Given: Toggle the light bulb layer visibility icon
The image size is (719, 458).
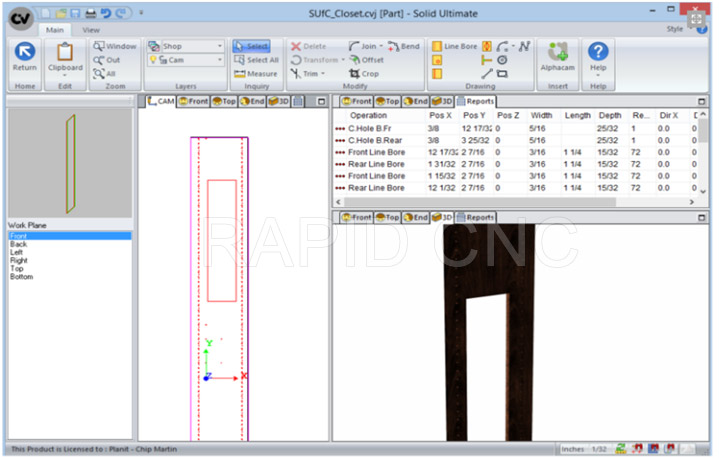Looking at the screenshot, I should [153, 60].
